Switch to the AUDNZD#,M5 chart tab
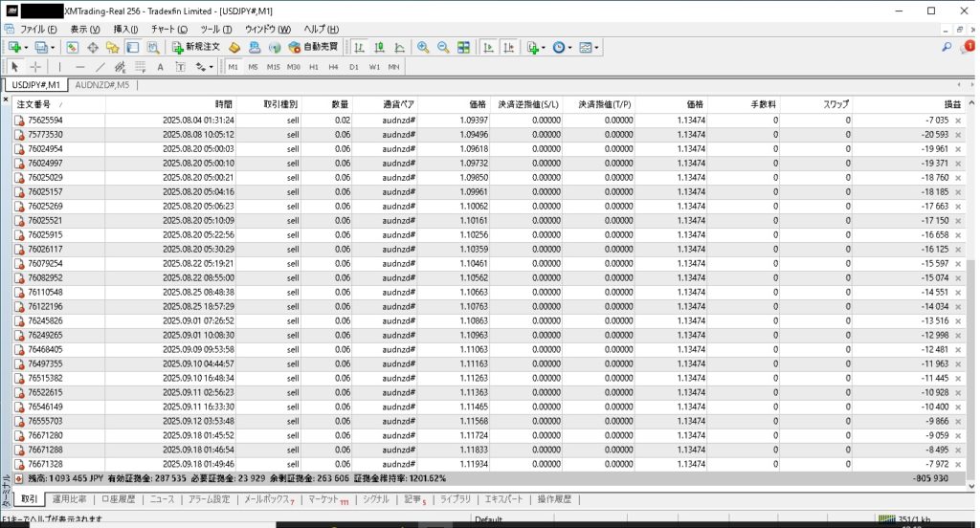The width and height of the screenshot is (980, 528). (x=103, y=85)
